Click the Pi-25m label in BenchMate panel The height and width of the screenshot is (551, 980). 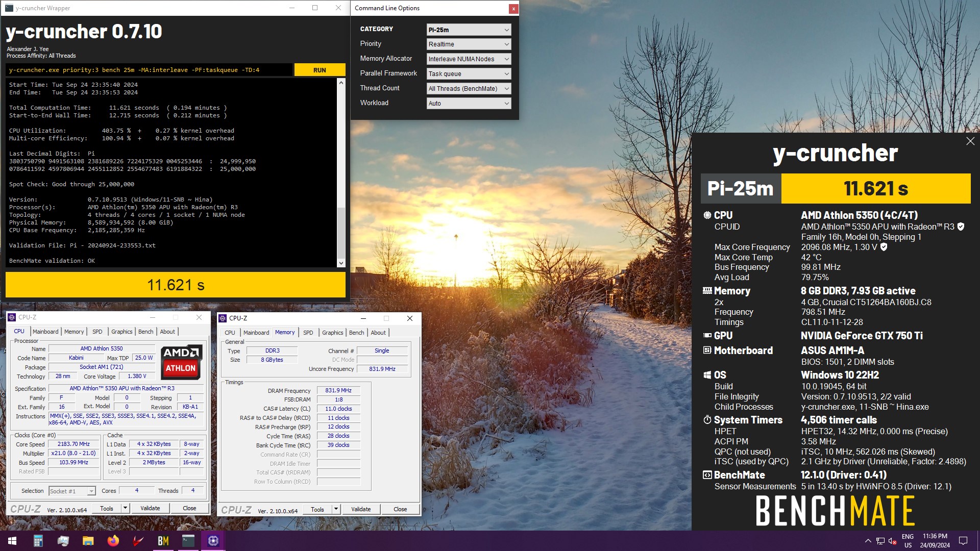(x=741, y=189)
